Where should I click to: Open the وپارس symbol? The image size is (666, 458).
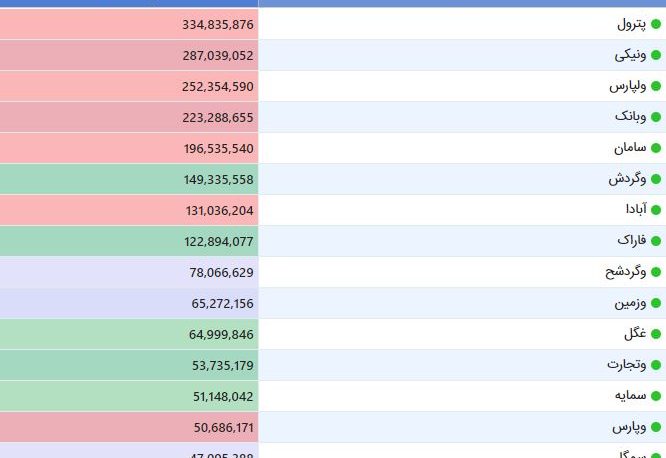(629, 427)
